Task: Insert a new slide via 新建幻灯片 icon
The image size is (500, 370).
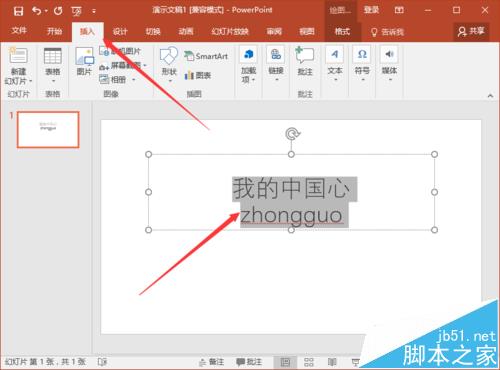Action: coord(18,56)
